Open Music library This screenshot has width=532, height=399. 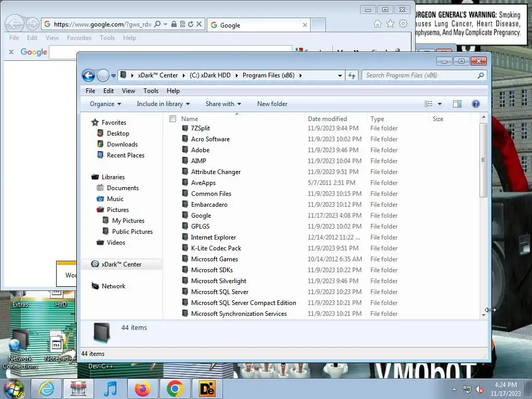coord(115,199)
